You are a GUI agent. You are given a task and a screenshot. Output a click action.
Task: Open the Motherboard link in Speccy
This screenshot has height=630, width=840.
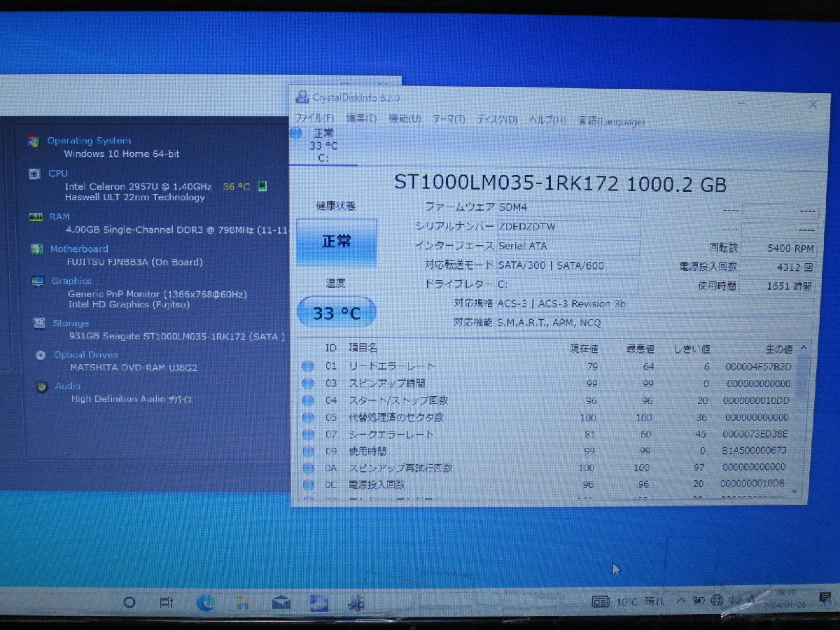[79, 249]
